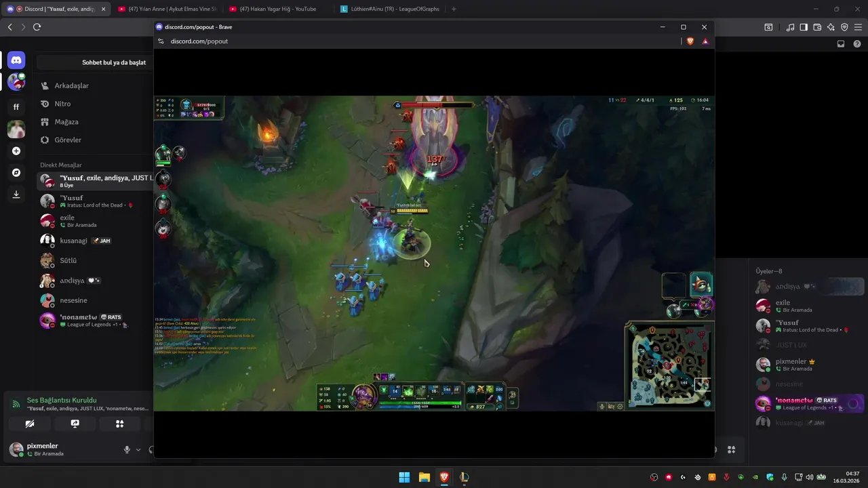Open Brave Leo AI sparkle icon
Viewport: 868px width, 488px height.
[831, 27]
